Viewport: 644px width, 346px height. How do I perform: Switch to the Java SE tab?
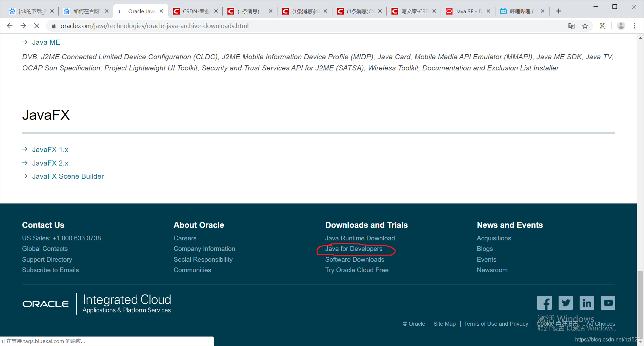coord(468,11)
